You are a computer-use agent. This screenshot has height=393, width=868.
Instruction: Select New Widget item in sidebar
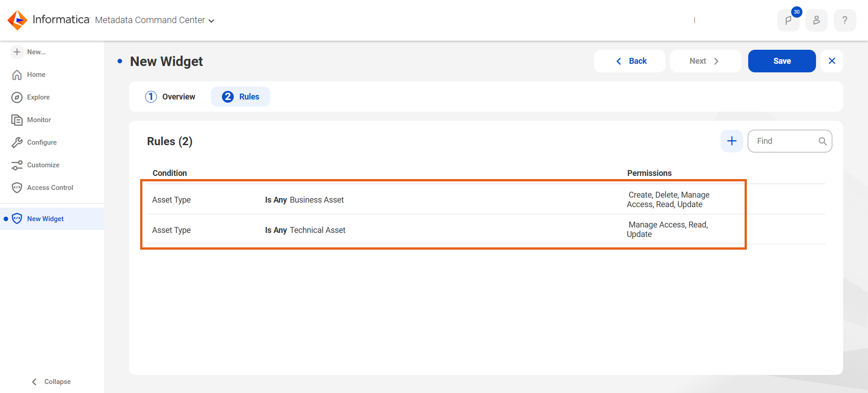(52, 219)
